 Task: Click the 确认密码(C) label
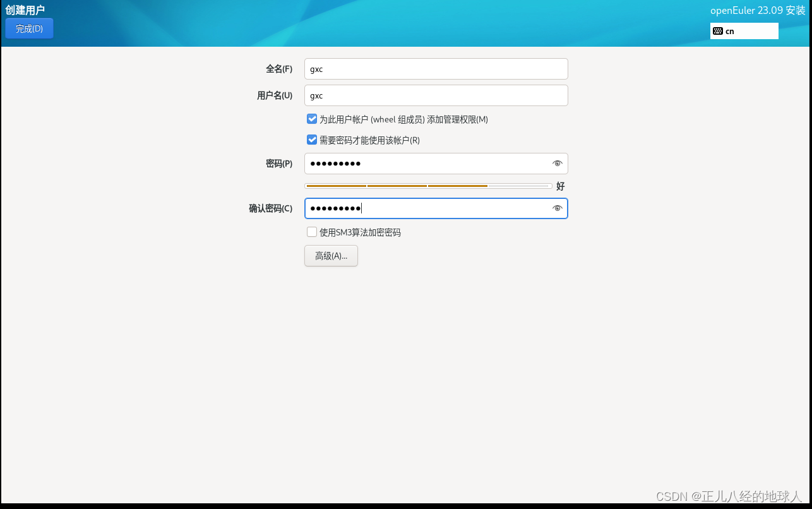click(271, 208)
